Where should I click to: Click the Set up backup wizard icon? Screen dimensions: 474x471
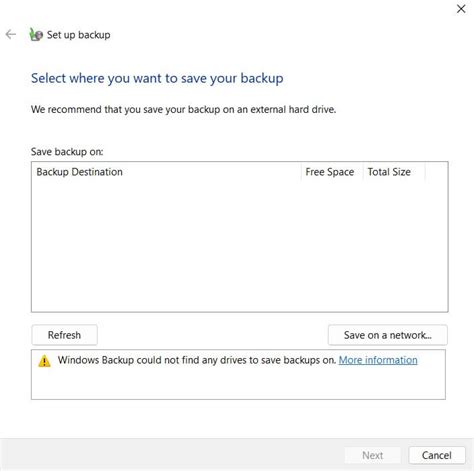pyautogui.click(x=36, y=34)
